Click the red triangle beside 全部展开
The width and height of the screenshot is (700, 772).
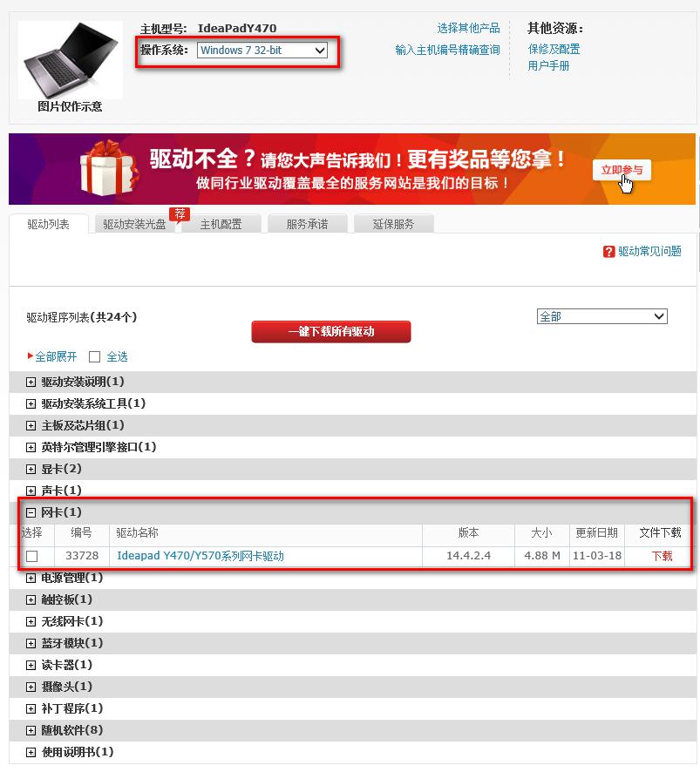30,356
